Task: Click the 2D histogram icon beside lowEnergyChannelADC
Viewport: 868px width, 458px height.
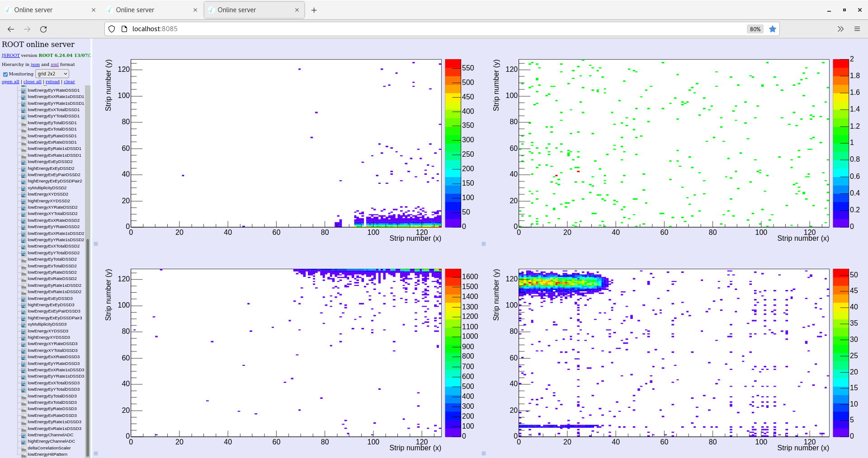Action: (24, 435)
